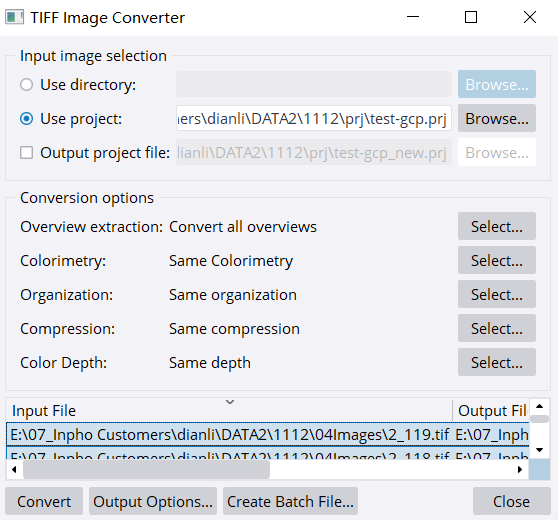Click the Output File column header
The width and height of the screenshot is (558, 520).
[x=491, y=410]
